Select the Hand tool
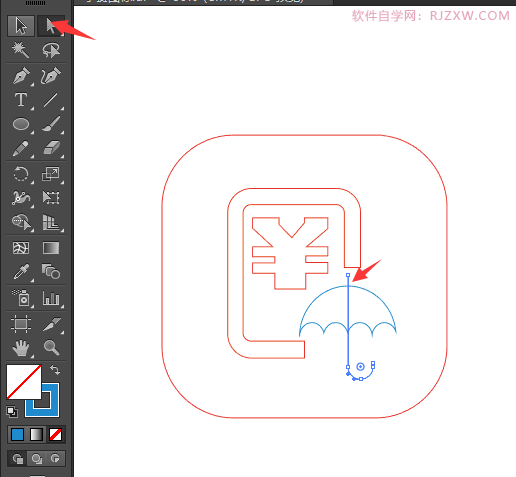Screen dimensions: 516x477 [21, 348]
